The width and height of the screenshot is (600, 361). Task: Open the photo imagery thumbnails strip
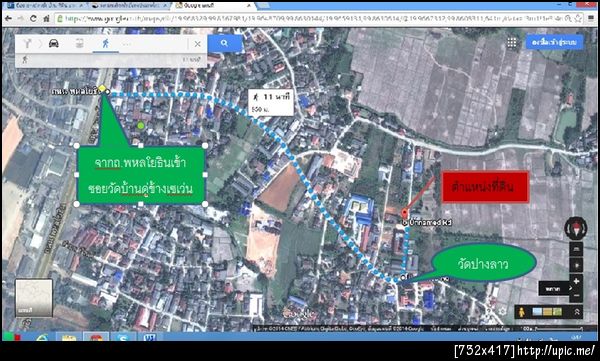(x=548, y=312)
